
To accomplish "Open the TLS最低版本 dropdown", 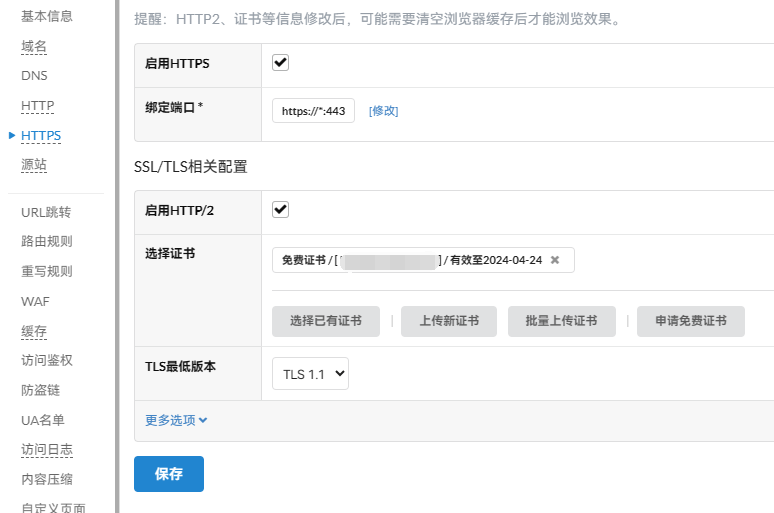I will click(x=310, y=374).
